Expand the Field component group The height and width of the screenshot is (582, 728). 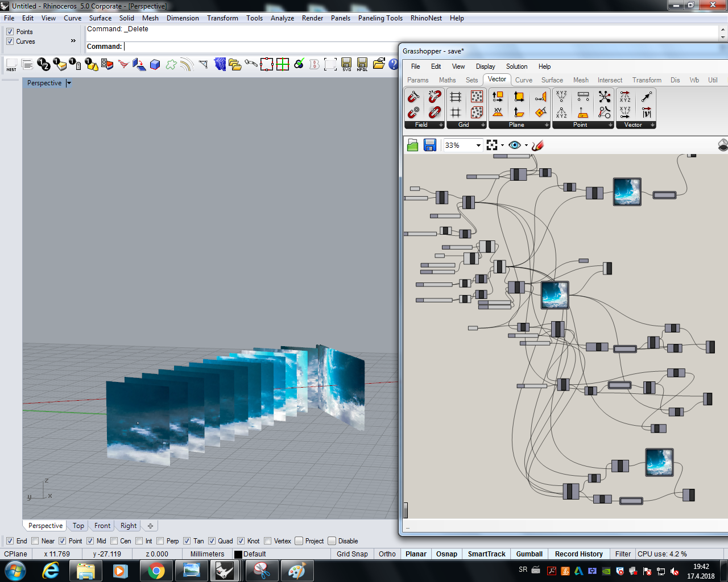[441, 125]
